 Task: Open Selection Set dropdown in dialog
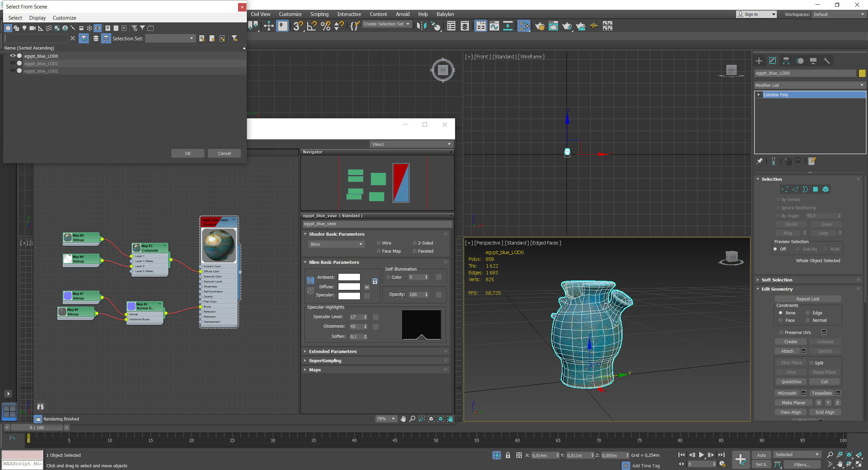pyautogui.click(x=170, y=38)
